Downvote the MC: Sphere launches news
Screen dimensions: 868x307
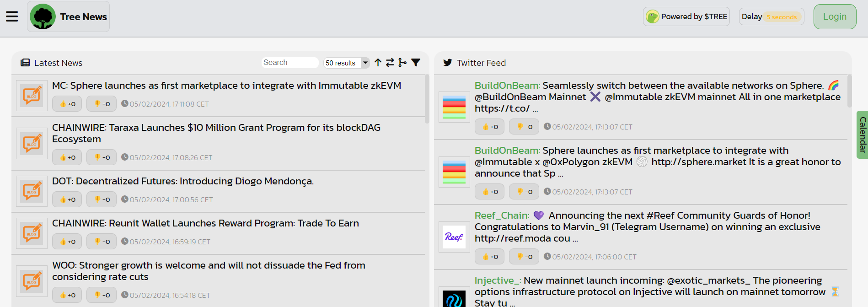(102, 104)
